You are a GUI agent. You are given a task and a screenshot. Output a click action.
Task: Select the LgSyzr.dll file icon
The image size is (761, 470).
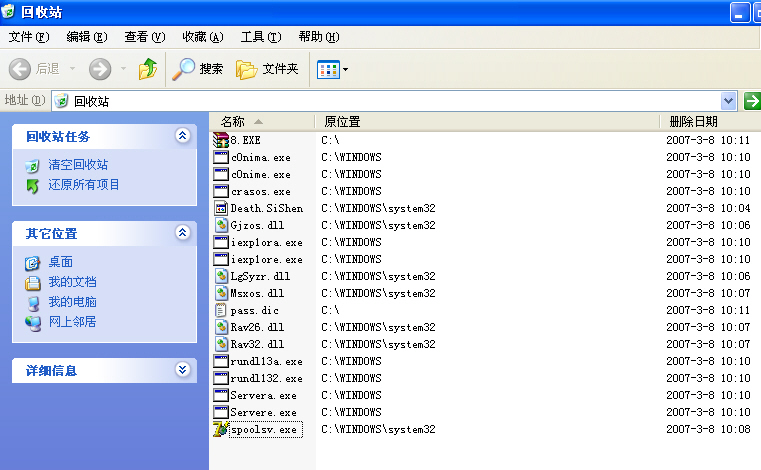(x=221, y=276)
